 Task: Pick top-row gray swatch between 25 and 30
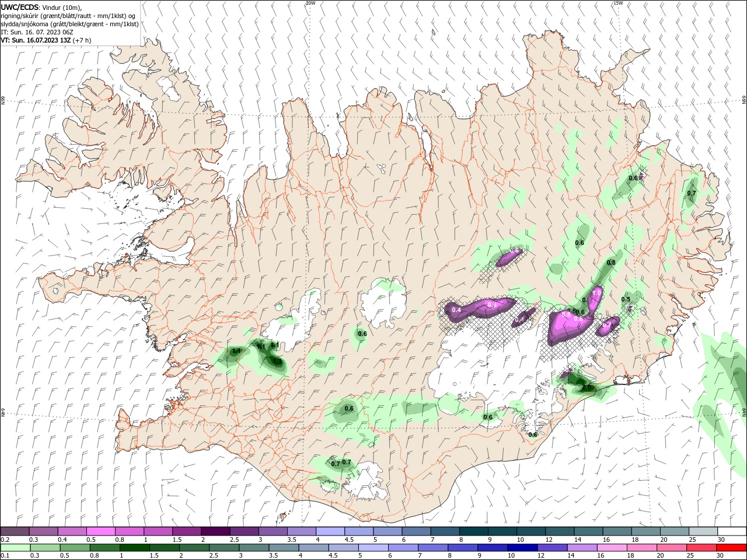pos(703,531)
